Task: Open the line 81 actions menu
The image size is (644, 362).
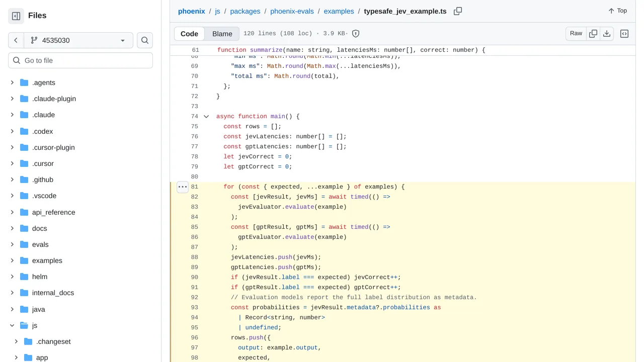Action: pos(183,187)
